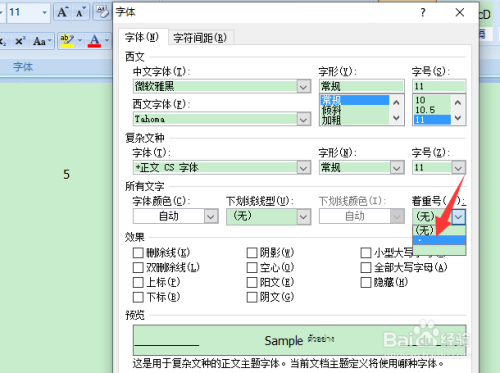Expand the 中文字体 dropdown
The height and width of the screenshot is (373, 500).
(303, 87)
